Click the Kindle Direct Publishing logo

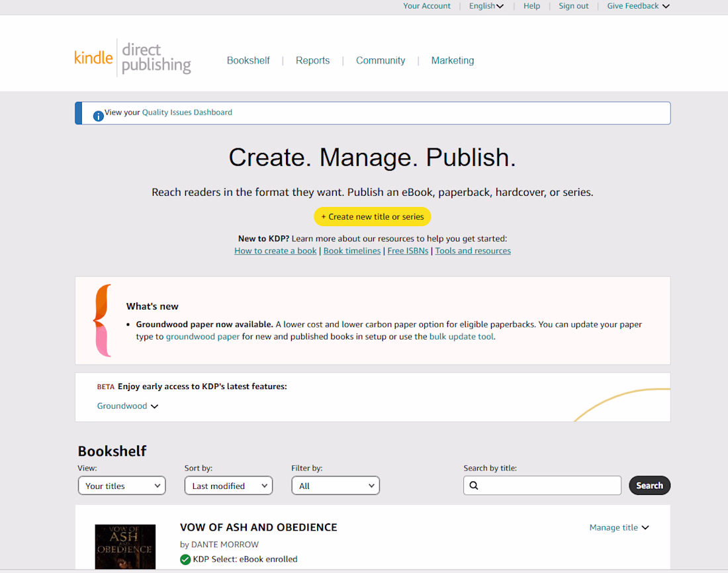click(133, 58)
